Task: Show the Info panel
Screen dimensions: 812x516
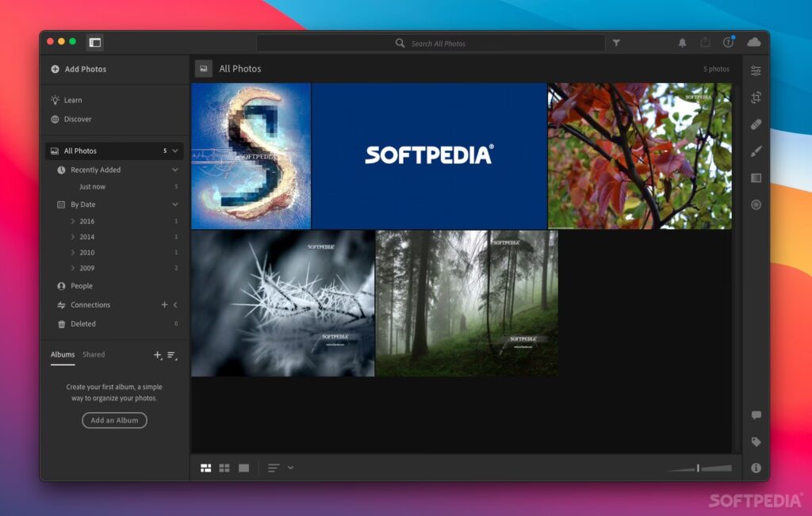Action: pos(756,468)
